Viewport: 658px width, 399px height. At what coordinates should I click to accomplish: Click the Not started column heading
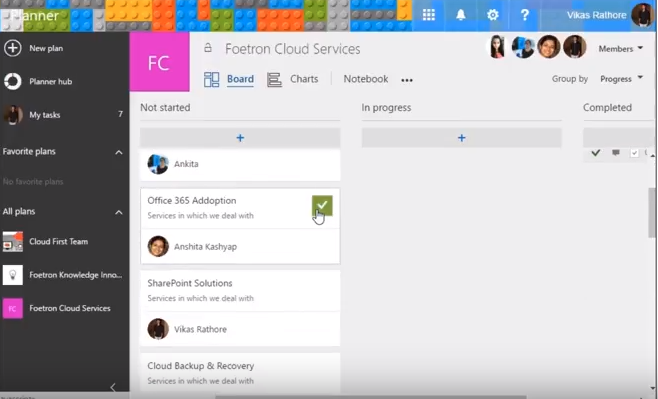(x=165, y=107)
